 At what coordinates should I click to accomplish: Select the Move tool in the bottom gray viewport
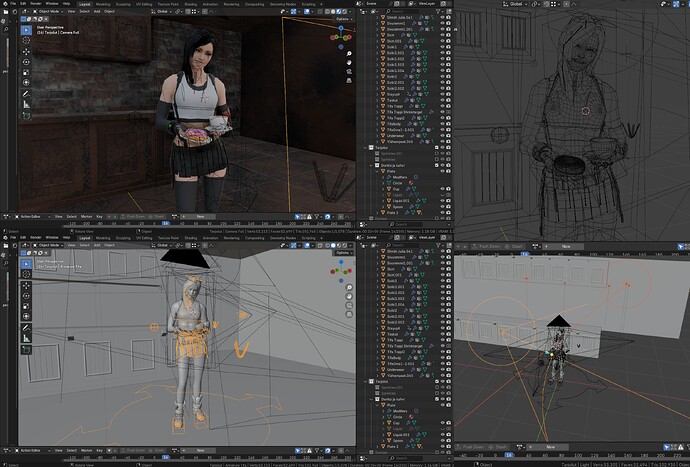coord(26,285)
